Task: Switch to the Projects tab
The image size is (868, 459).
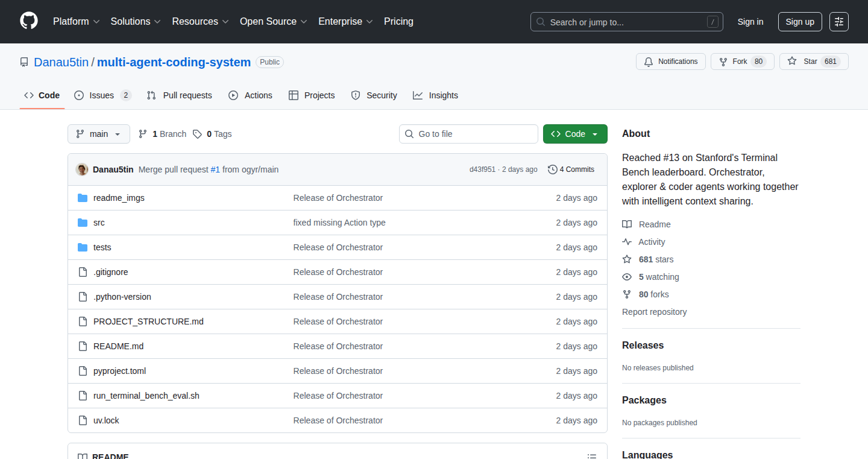Action: point(312,95)
